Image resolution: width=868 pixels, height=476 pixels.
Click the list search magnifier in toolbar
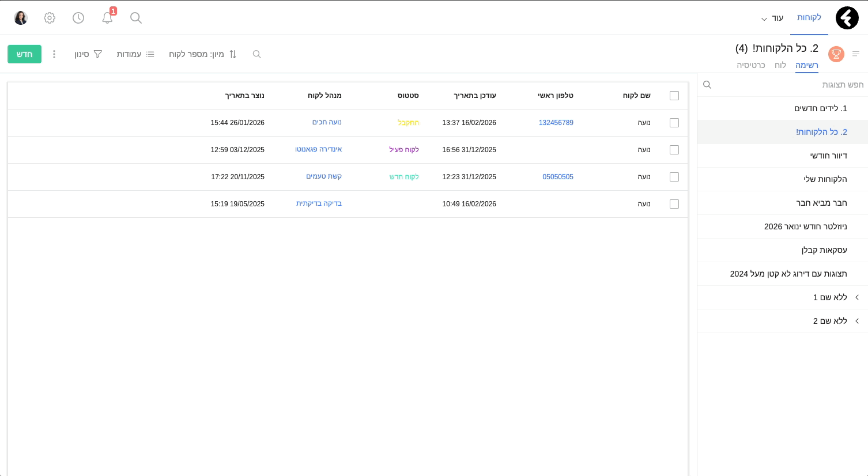pos(257,54)
